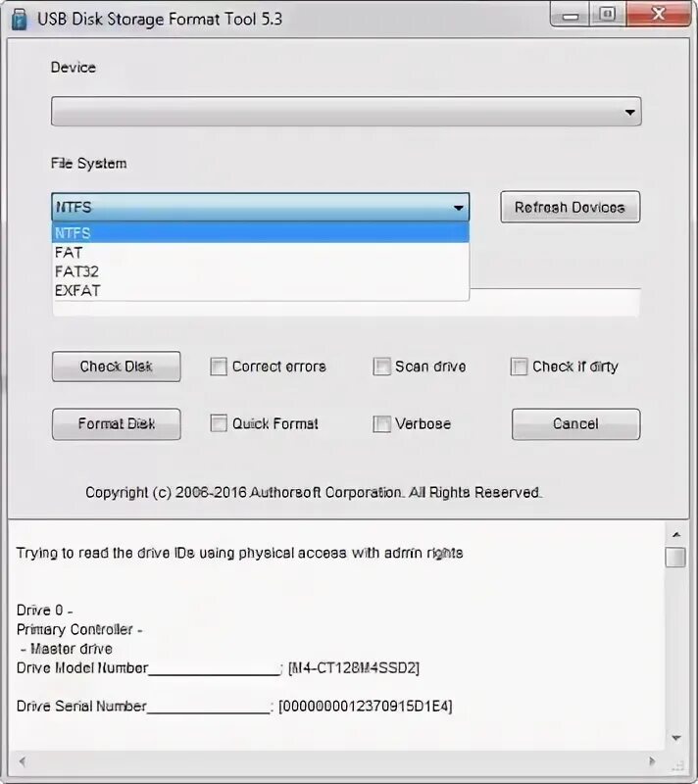Click the Drive Model Number value M4-CT128M4SSD2
Viewport: 698px width, 784px height.
pos(354,668)
